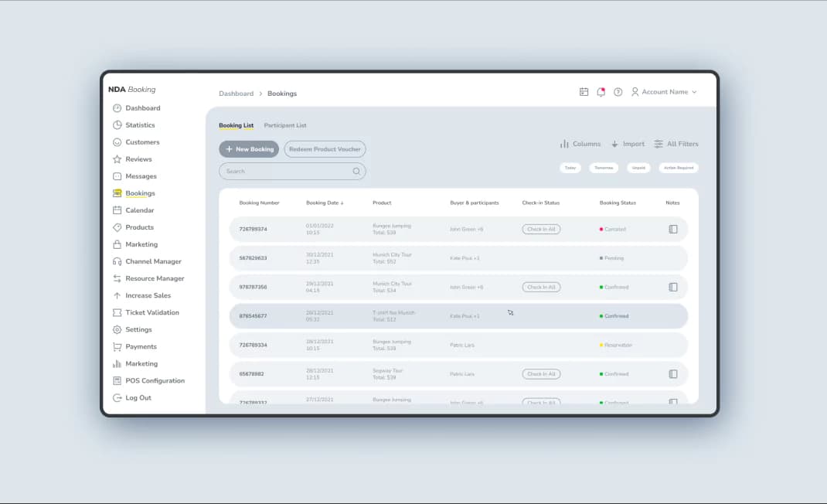
Task: Sort by Booking Date column header
Action: pos(325,203)
